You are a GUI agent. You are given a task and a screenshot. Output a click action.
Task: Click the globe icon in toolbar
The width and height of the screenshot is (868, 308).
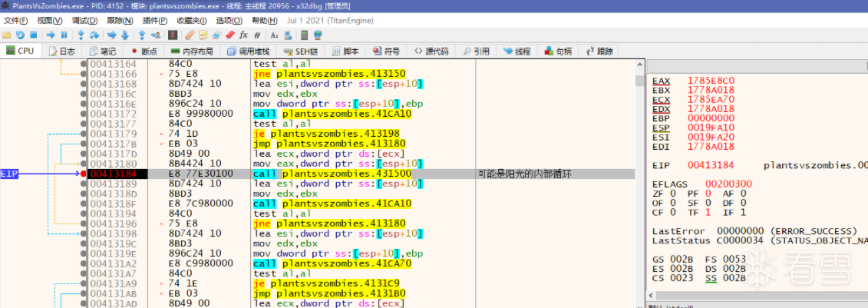(318, 35)
